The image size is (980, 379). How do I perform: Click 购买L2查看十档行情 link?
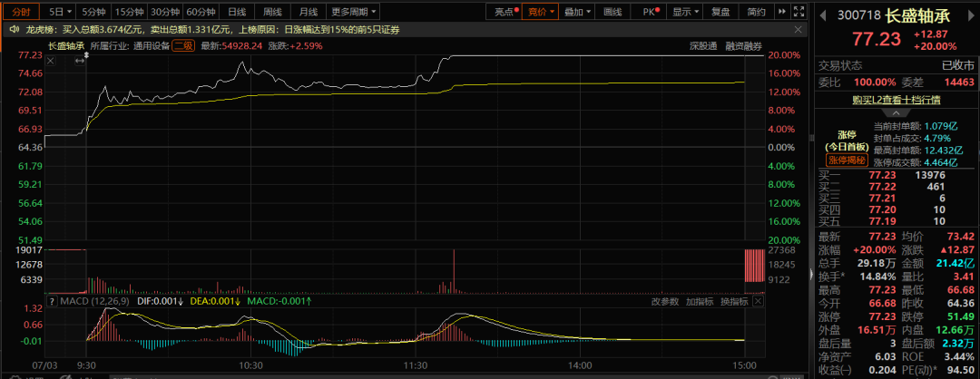(897, 100)
